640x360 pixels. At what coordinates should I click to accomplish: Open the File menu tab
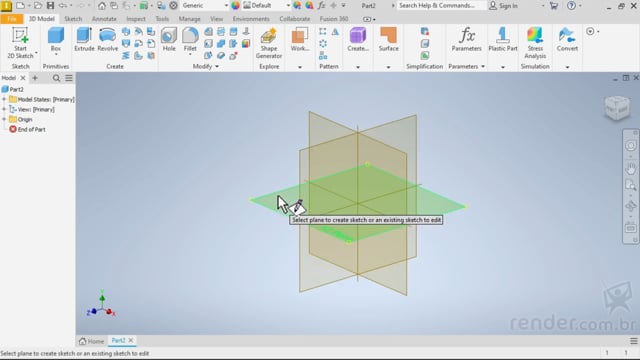(11, 19)
